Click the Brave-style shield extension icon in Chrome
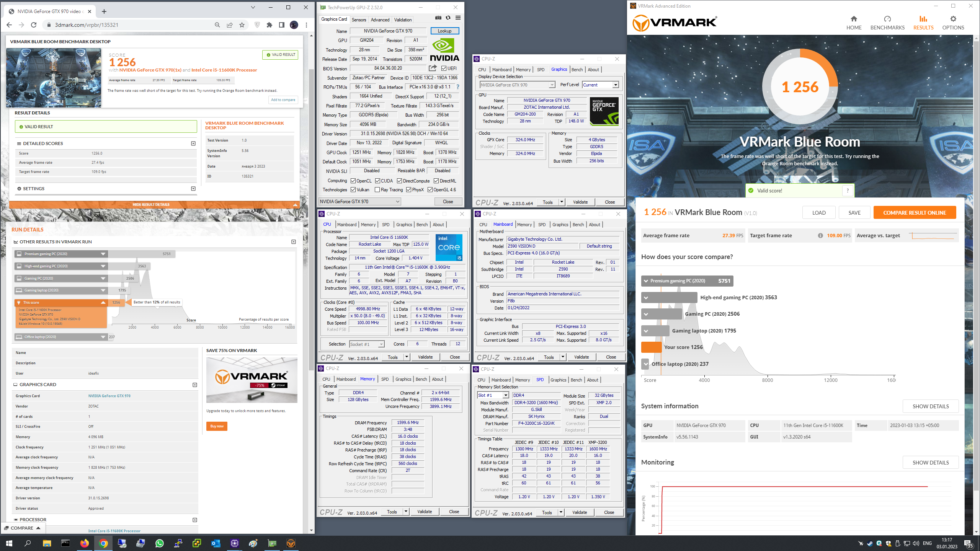Viewport: 980px width, 551px height. (257, 25)
